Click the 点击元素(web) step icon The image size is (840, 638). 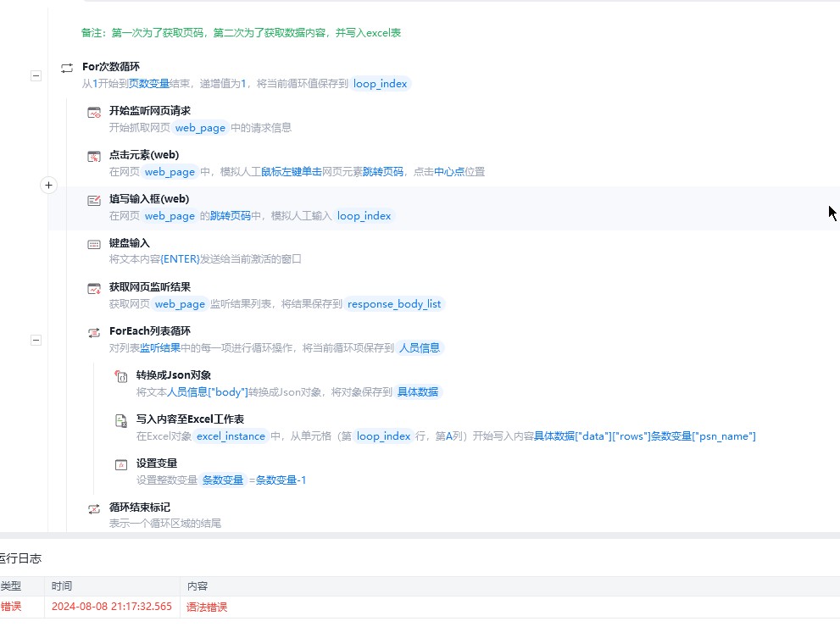pos(94,157)
